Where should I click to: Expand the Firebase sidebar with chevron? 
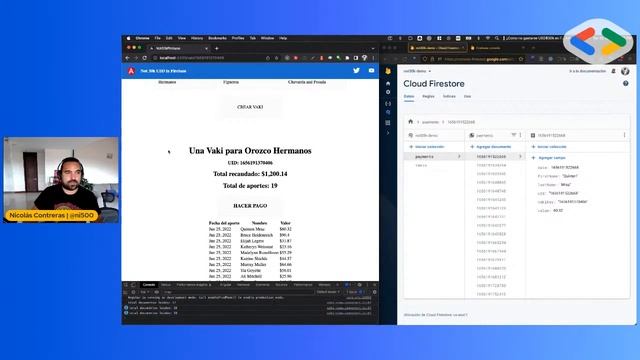pyautogui.click(x=388, y=133)
